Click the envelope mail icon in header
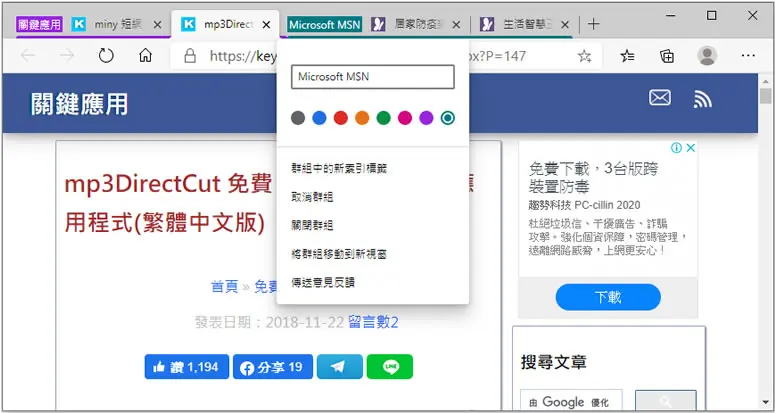Screen dimensions: 775x413 [x=660, y=98]
